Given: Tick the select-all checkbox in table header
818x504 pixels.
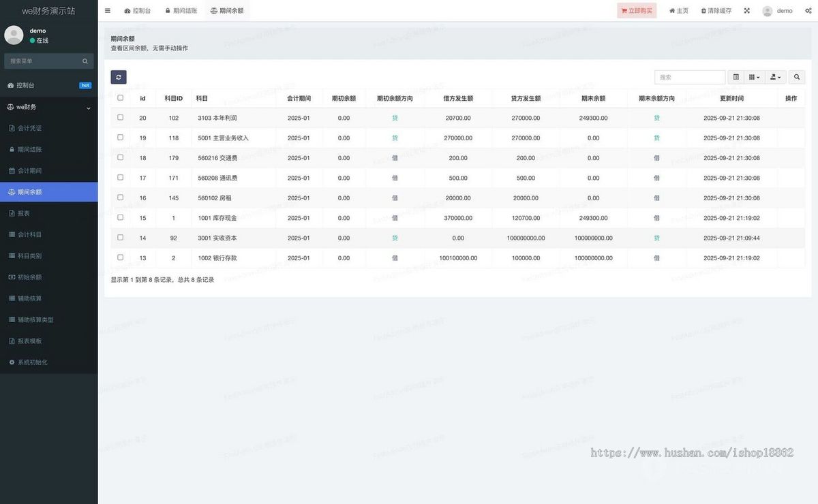Looking at the screenshot, I should [x=121, y=97].
